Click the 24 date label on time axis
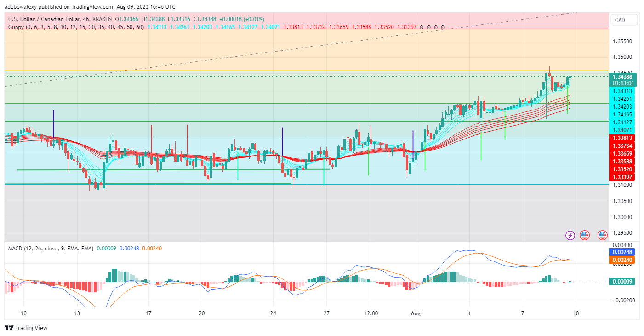The width and height of the screenshot is (644, 336). (x=273, y=313)
